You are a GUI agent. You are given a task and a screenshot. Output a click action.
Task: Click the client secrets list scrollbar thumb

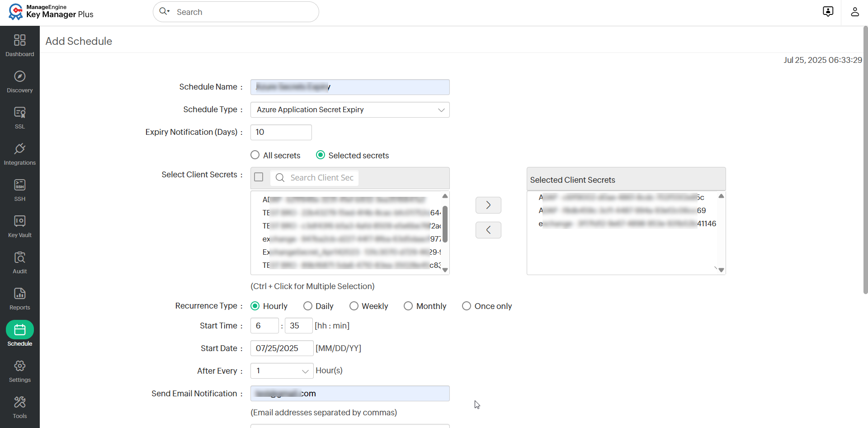point(445,224)
